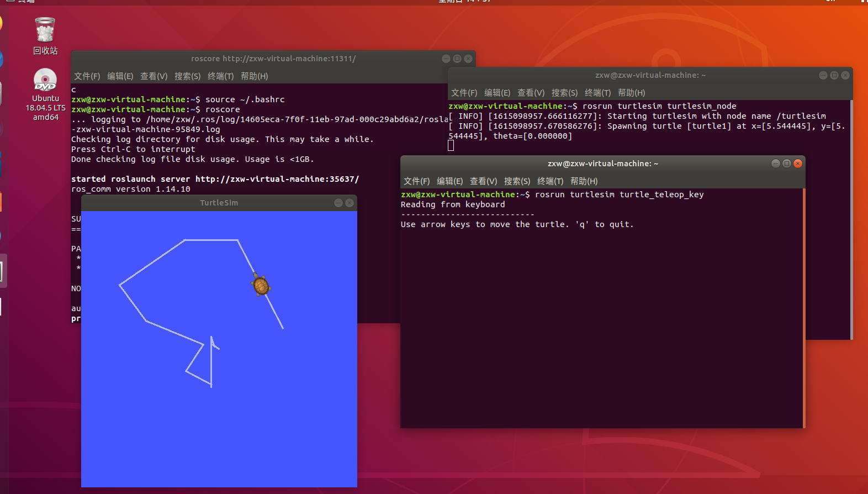The height and width of the screenshot is (494, 868).
Task: Close the turtle_teleop_key terminal window
Action: (798, 164)
